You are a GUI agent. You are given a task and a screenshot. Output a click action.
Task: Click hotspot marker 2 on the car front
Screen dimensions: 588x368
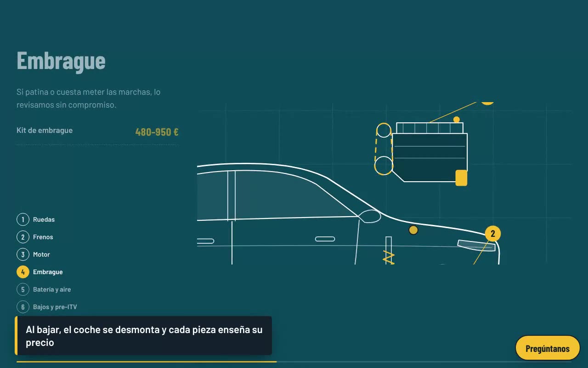tap(493, 234)
